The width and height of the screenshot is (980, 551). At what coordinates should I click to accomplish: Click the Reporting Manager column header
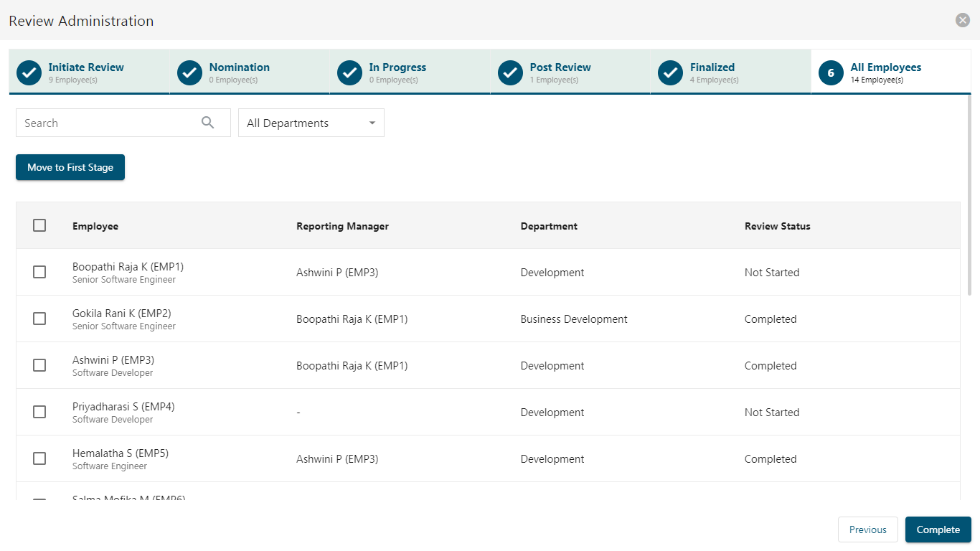tap(342, 226)
